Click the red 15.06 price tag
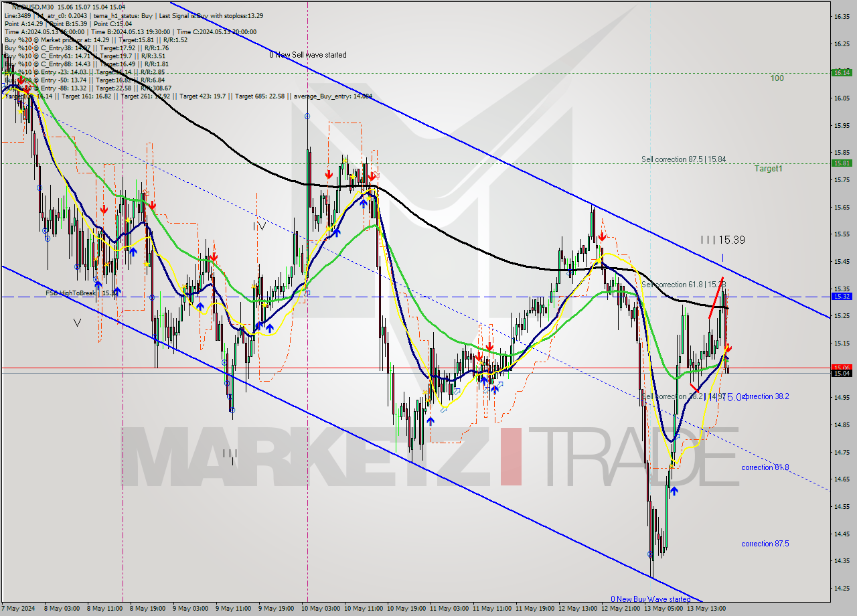The image size is (857, 616). [841, 367]
